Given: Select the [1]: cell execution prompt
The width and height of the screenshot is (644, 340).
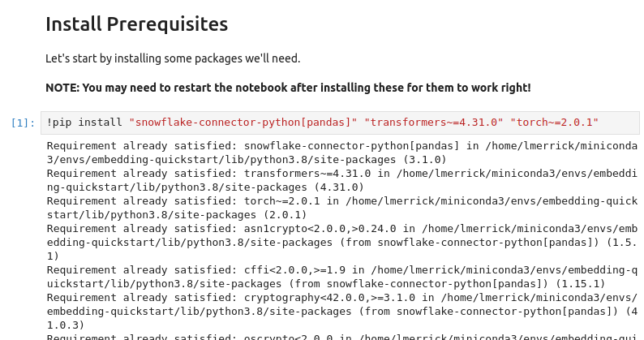Looking at the screenshot, I should point(23,123).
